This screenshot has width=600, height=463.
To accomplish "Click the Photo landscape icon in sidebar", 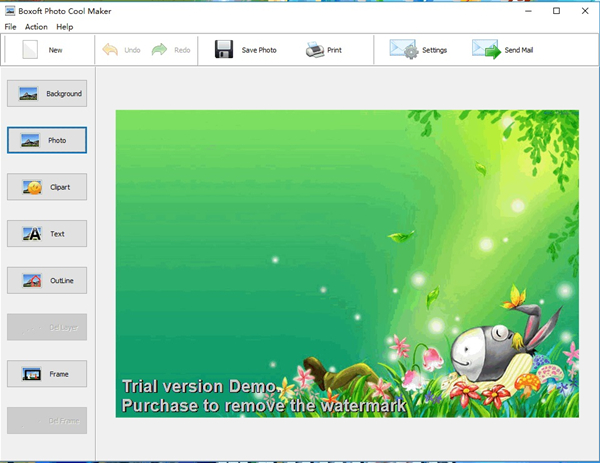I will 30,140.
